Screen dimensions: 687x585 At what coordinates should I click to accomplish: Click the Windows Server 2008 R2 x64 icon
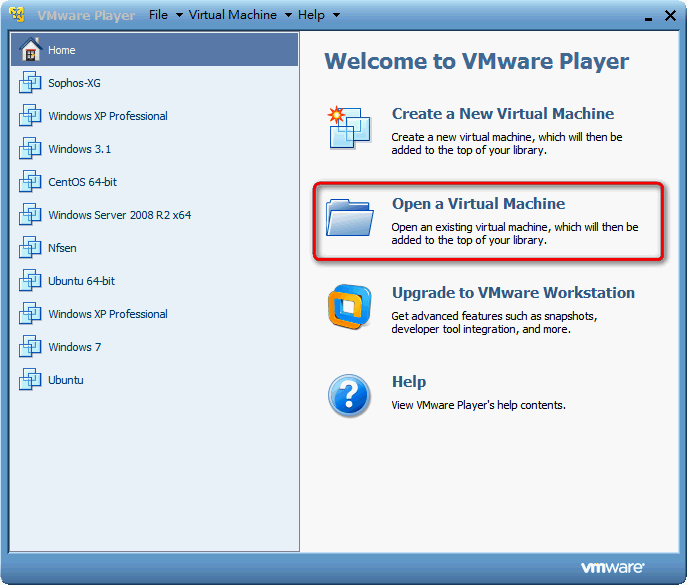tap(30, 214)
